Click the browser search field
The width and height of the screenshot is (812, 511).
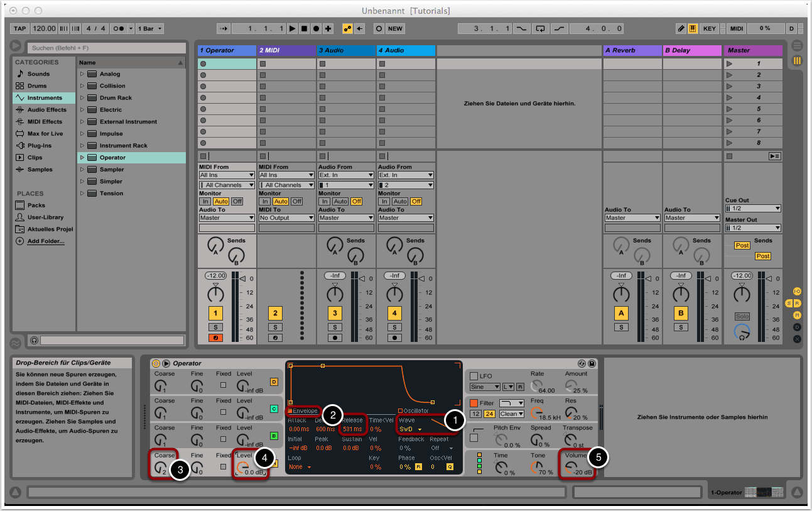[x=106, y=48]
